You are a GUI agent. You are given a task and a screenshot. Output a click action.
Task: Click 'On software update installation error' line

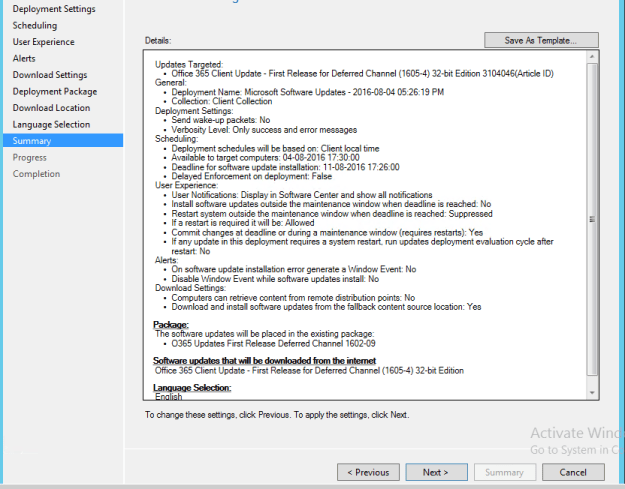pyautogui.click(x=294, y=269)
